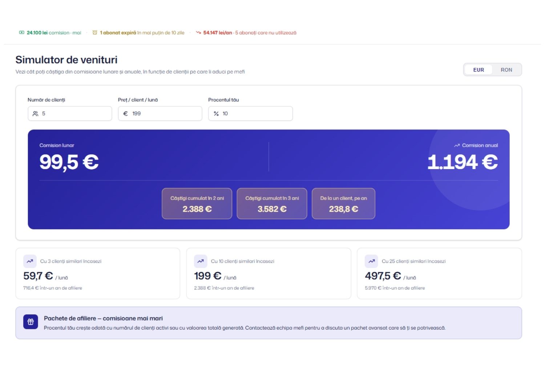Click the gift icon in Pachete de afiliere banner
Viewport: 545px width, 392px height.
point(31,322)
